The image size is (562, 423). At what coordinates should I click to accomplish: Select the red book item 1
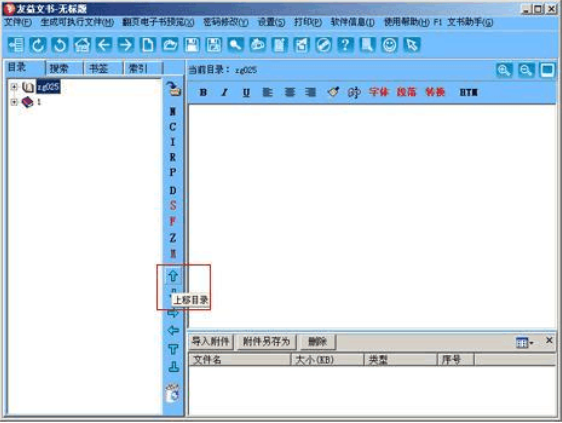tap(32, 102)
